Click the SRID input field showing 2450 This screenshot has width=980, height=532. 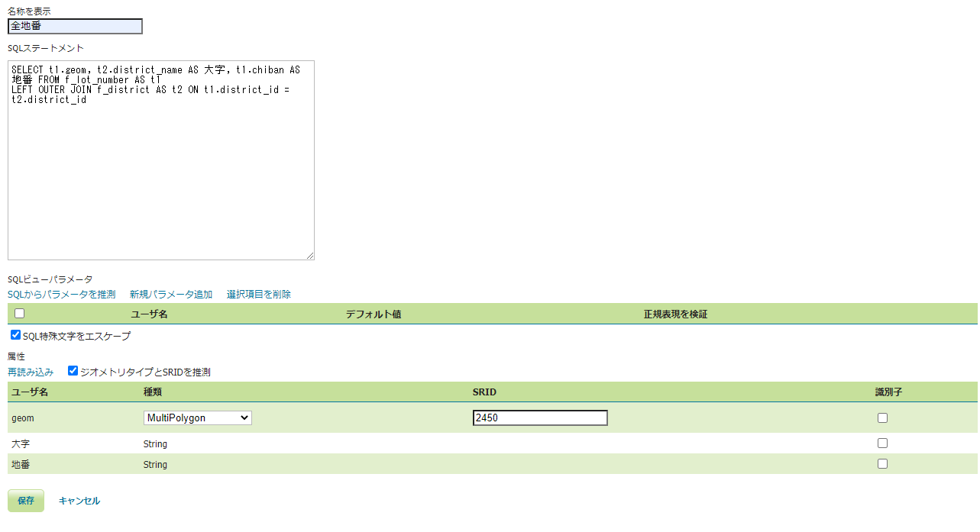[540, 418]
